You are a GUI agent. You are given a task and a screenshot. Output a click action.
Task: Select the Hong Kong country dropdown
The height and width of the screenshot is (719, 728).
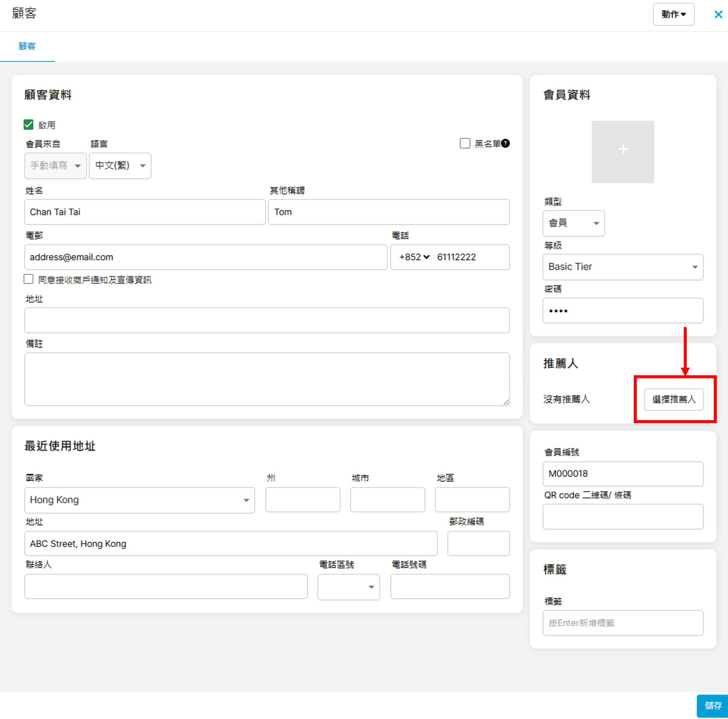[x=139, y=500]
